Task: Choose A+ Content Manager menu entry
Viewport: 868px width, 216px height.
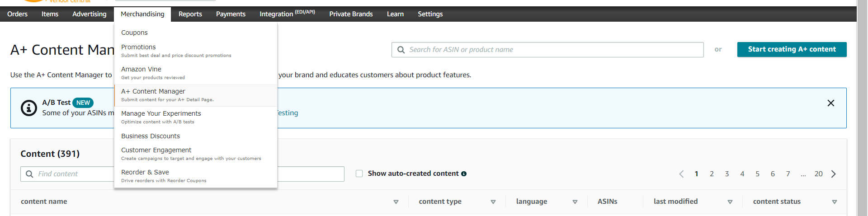Action: [x=196, y=95]
